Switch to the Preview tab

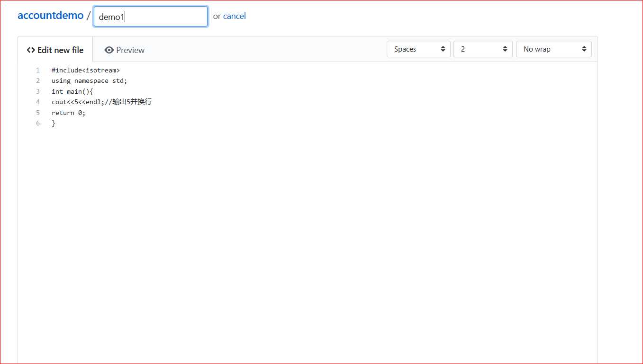(125, 50)
